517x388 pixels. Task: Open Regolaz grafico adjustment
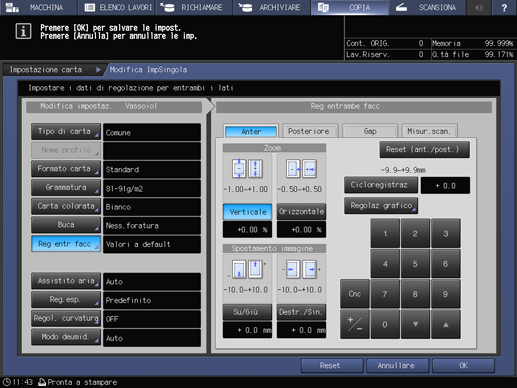coord(381,206)
